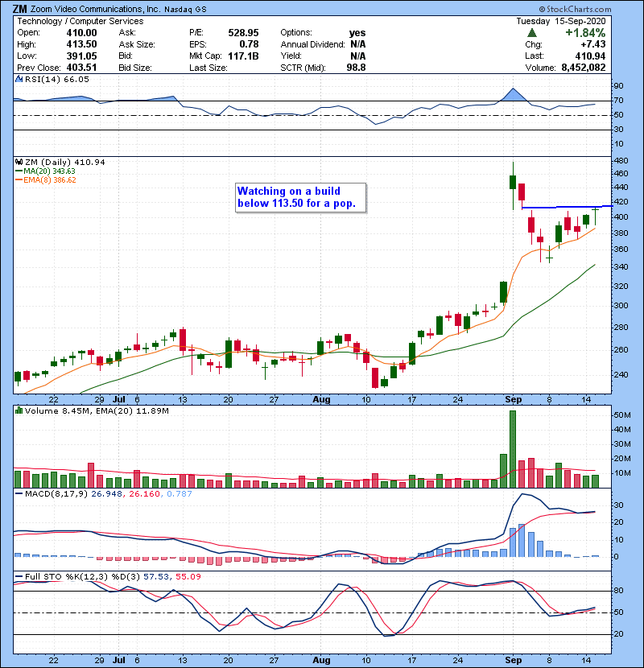Click the RSI(14) 66.05 panel label
The height and width of the screenshot is (668, 644).
pos(57,79)
